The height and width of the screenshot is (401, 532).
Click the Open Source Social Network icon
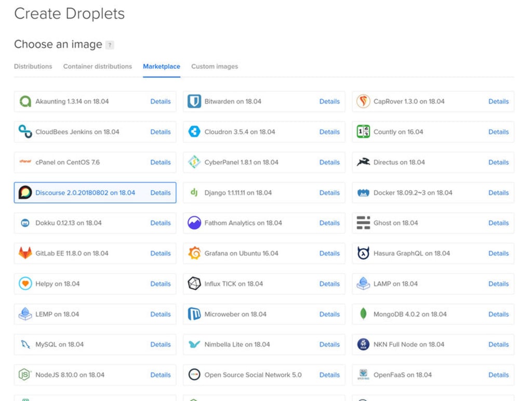click(194, 374)
